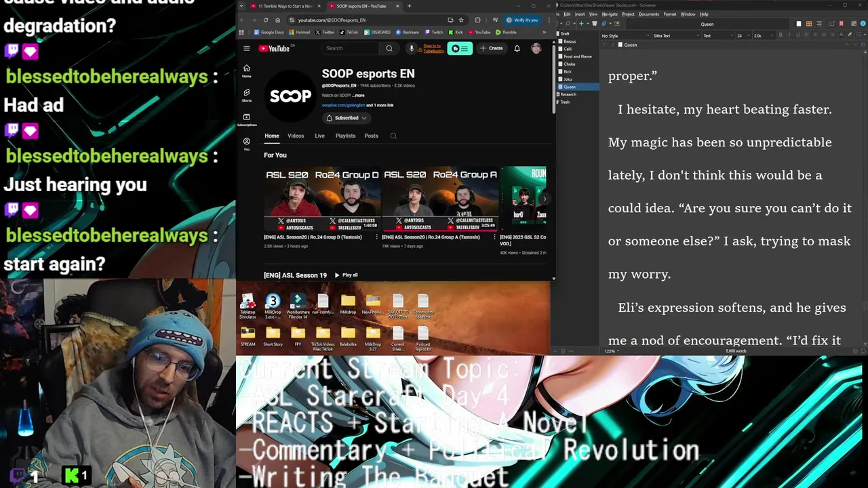Open Scrivener's Navigate menu
Screen dimensions: 868x488
610,14
